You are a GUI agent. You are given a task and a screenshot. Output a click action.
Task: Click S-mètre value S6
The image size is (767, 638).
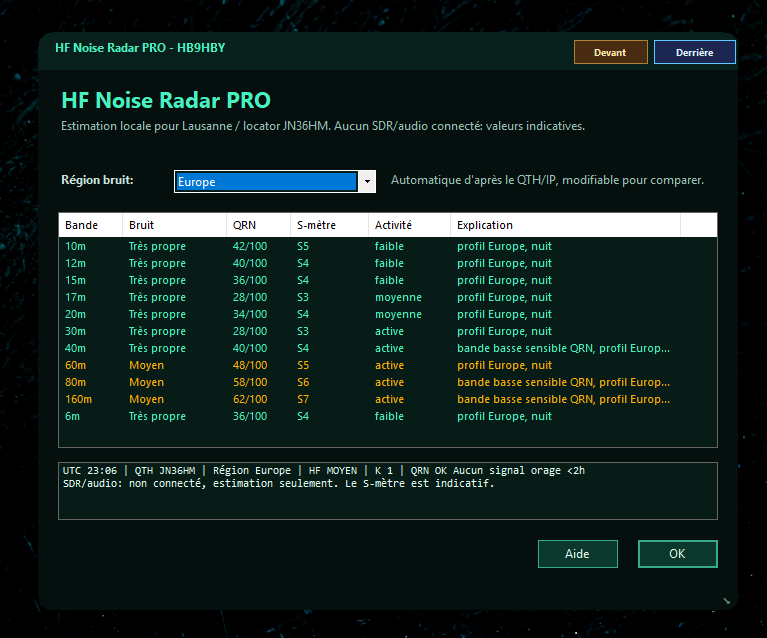point(303,382)
